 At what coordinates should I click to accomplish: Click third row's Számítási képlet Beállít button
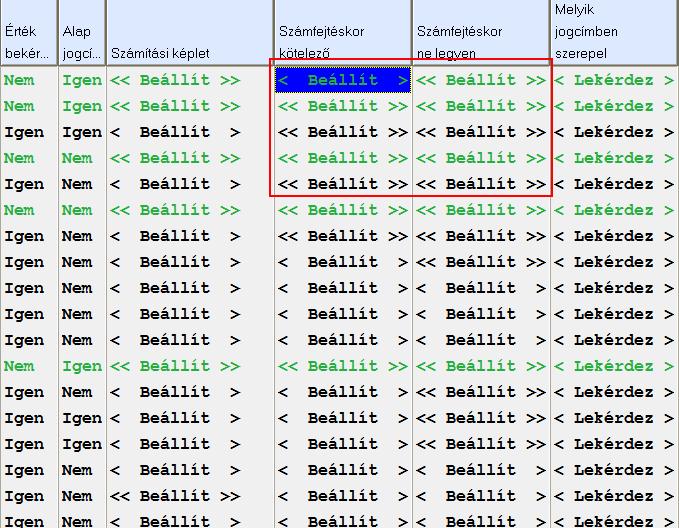pos(175,132)
